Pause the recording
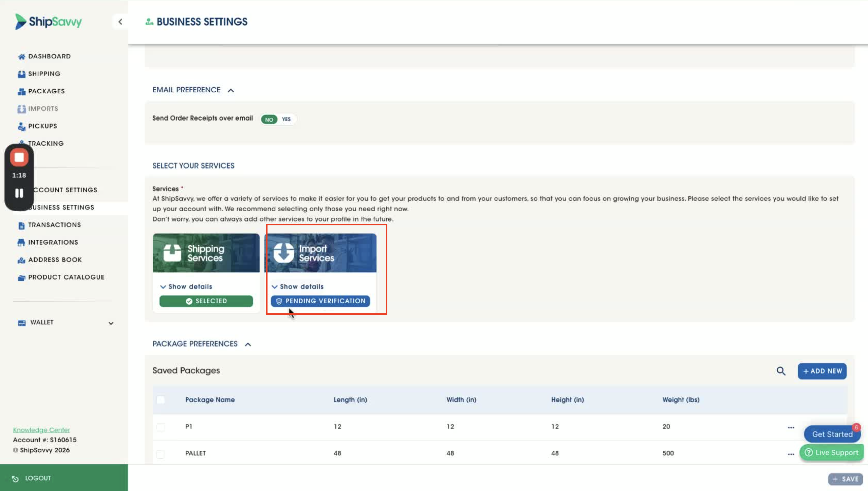 19,193
